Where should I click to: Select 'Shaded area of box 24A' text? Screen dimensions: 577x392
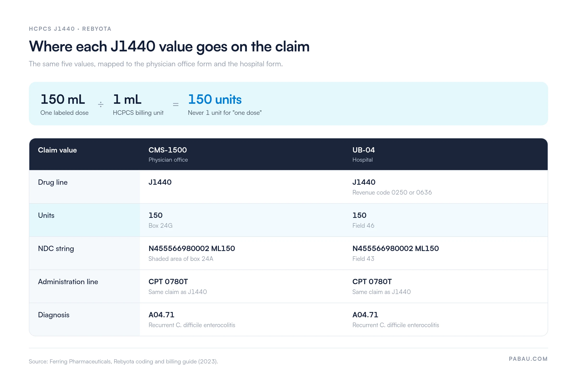coord(181,259)
